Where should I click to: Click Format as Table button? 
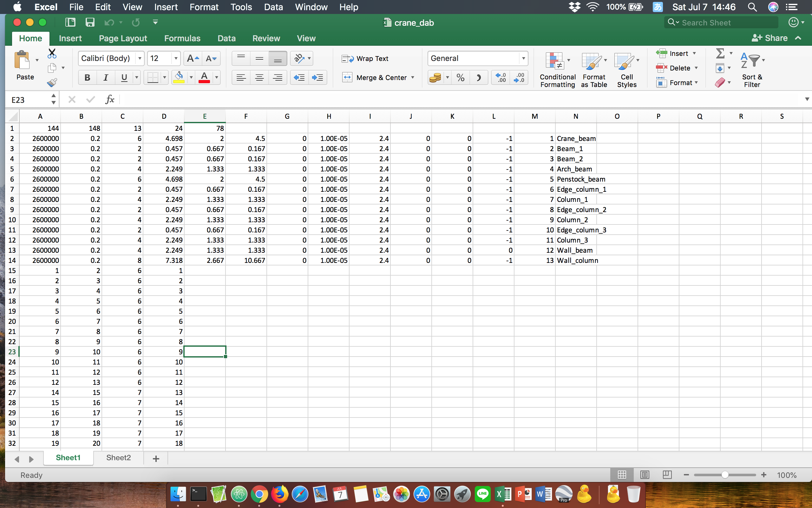click(594, 70)
